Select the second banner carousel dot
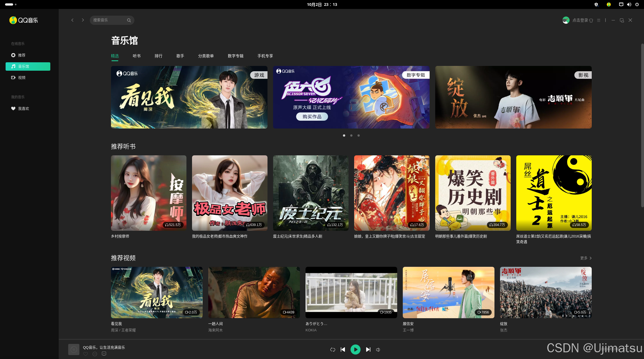 [351, 135]
